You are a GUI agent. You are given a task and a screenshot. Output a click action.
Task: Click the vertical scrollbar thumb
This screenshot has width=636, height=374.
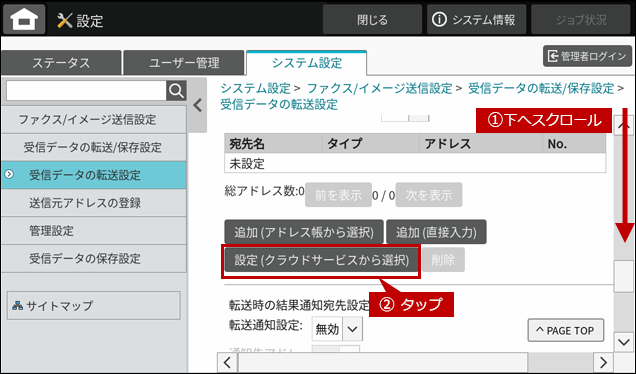click(x=624, y=276)
